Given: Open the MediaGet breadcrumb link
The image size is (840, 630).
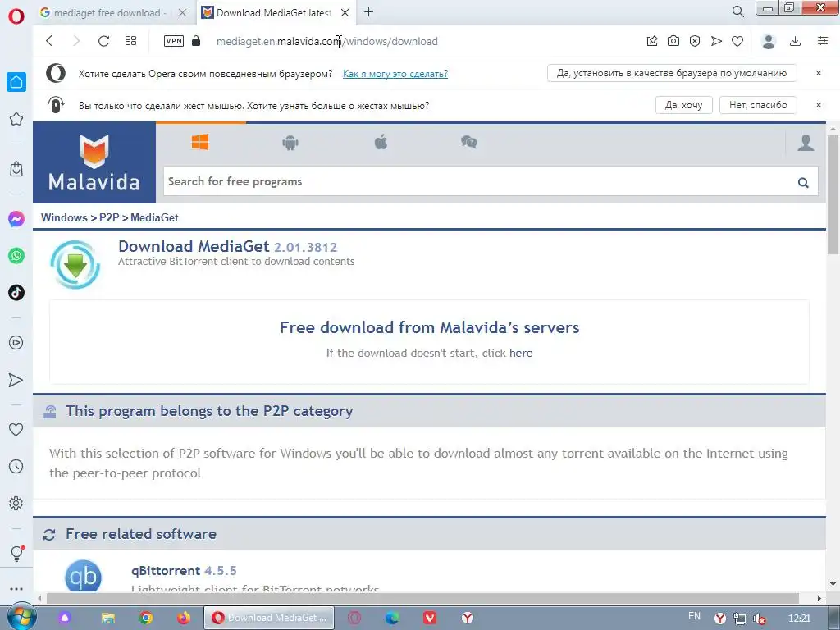Looking at the screenshot, I should (154, 217).
